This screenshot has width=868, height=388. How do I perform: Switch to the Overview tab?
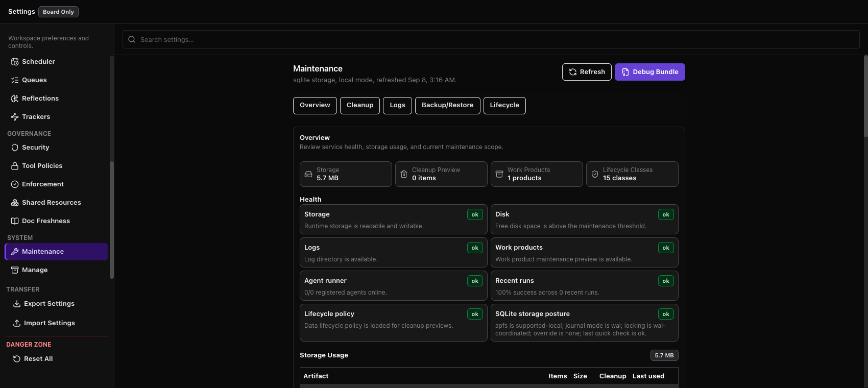point(315,106)
